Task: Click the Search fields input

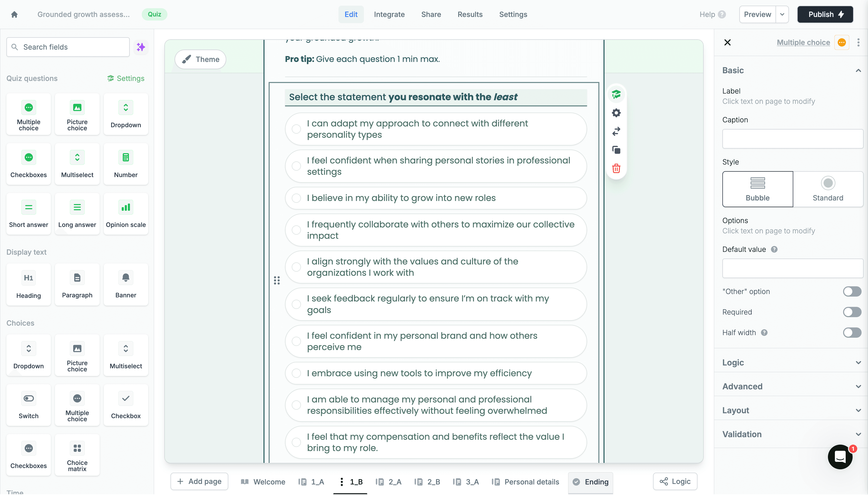Action: tap(68, 47)
